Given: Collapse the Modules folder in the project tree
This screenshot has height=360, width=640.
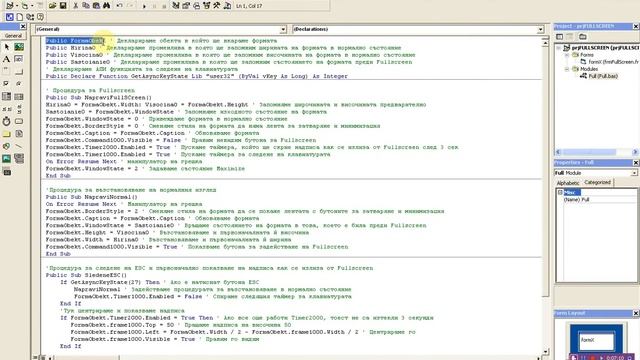Looking at the screenshot, I should [x=567, y=69].
